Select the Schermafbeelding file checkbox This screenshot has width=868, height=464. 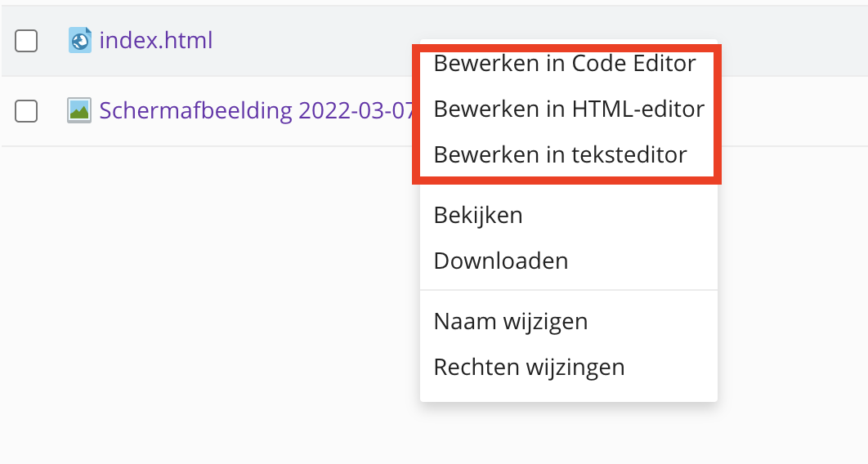click(26, 111)
